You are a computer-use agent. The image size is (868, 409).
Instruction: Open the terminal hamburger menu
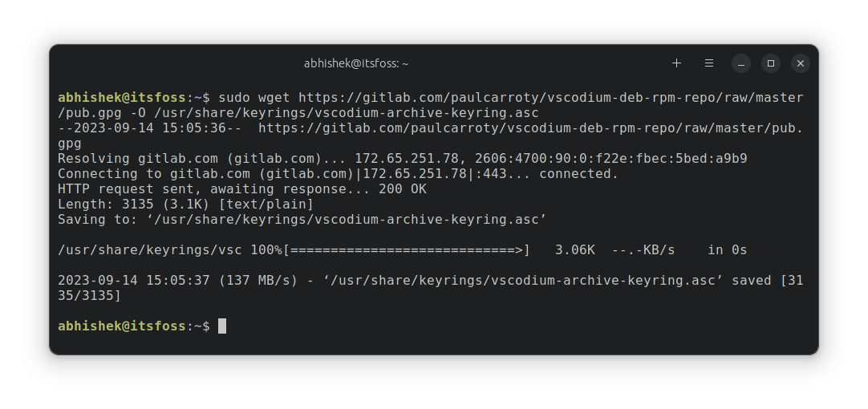709,63
